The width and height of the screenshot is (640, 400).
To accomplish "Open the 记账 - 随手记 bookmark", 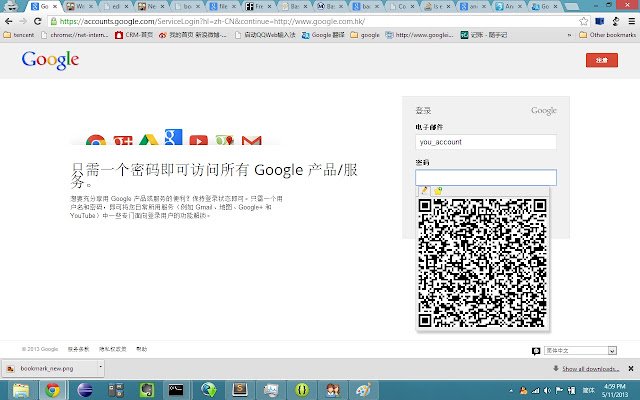I will coord(484,35).
